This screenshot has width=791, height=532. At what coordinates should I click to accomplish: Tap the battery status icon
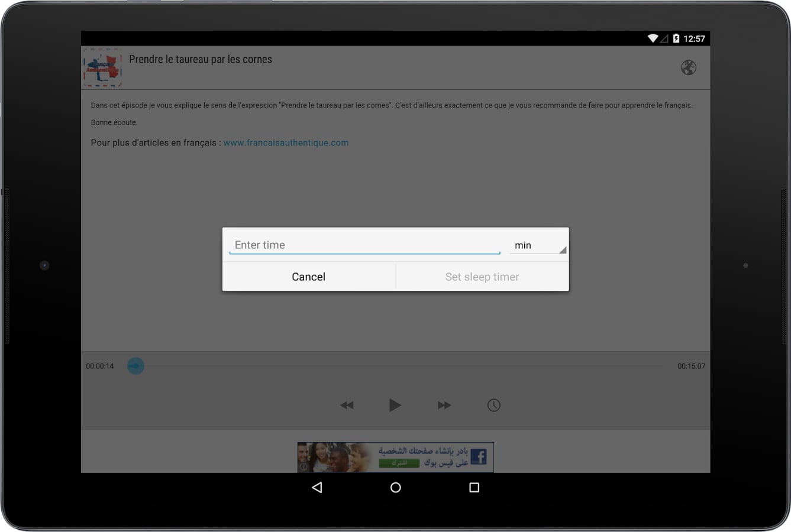[676, 38]
